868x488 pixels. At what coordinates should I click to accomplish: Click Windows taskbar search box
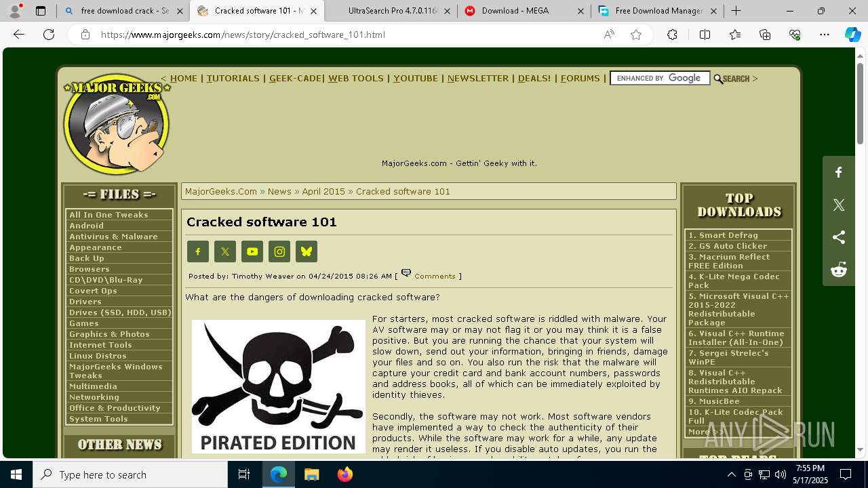pyautogui.click(x=130, y=474)
